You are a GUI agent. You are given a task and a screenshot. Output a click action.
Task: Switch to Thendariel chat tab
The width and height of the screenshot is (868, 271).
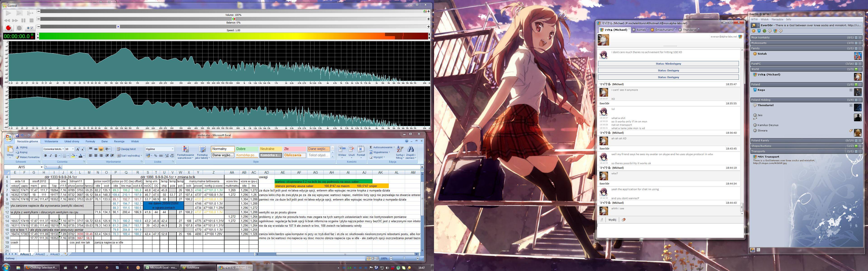click(x=689, y=30)
